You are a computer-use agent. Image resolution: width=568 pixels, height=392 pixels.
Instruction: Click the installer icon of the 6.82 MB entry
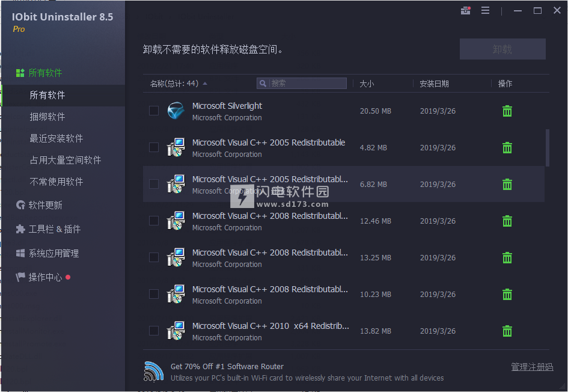point(176,184)
